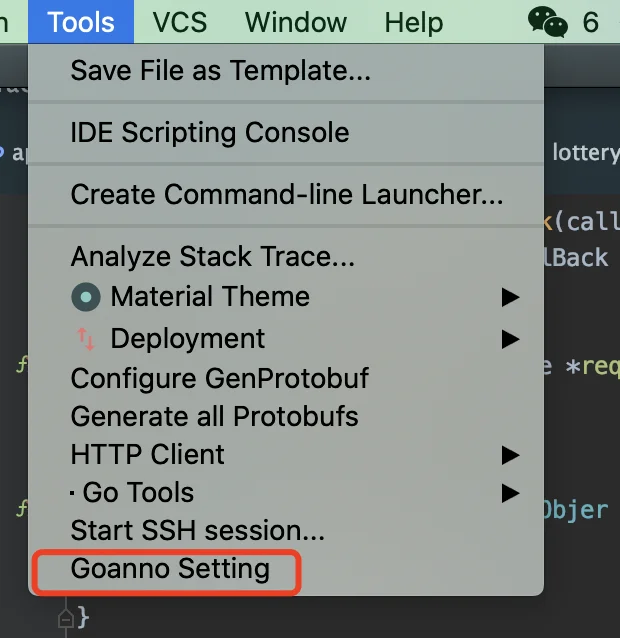
Task: Choose Create Command-line Launcher
Action: [x=286, y=194]
